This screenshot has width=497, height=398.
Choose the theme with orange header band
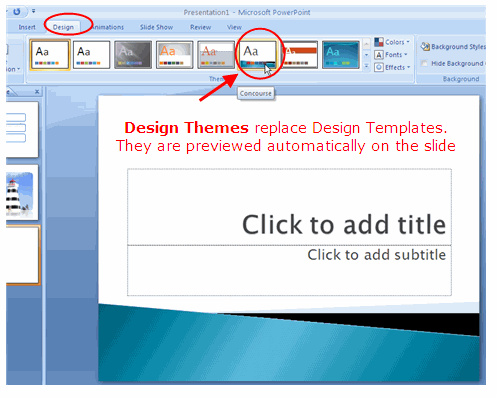(x=299, y=55)
